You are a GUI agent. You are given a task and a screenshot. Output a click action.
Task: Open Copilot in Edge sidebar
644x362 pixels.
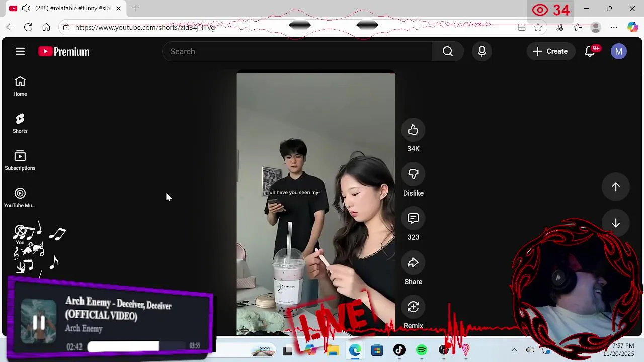(633, 27)
